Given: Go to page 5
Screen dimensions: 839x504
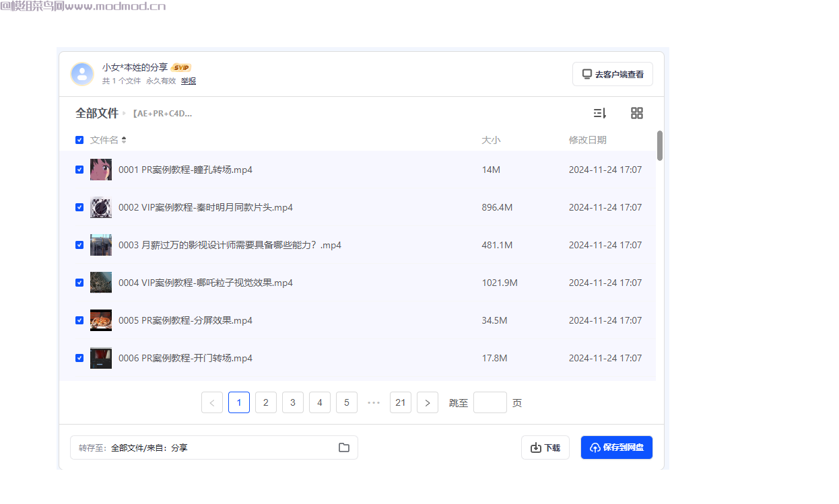Looking at the screenshot, I should (347, 402).
